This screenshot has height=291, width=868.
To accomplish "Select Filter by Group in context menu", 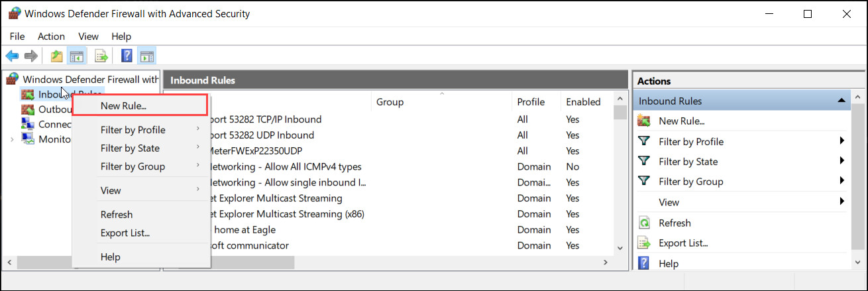I will (x=133, y=166).
